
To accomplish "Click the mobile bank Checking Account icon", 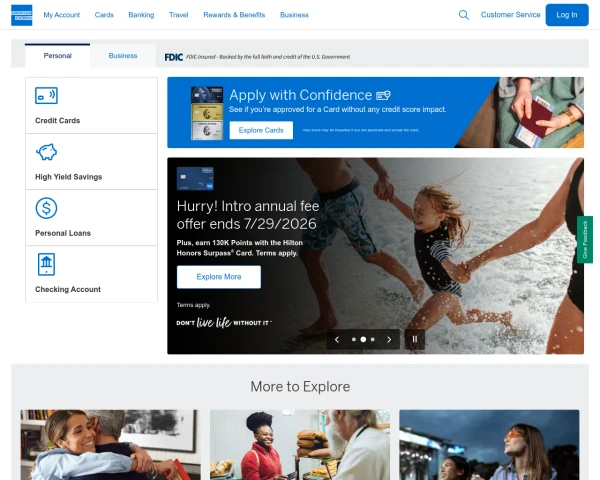I will [46, 264].
